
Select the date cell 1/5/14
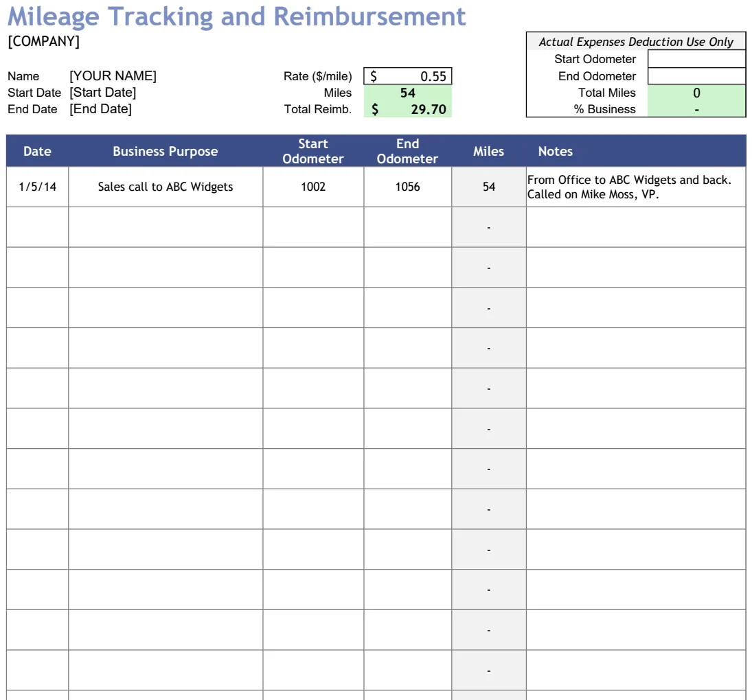point(37,187)
